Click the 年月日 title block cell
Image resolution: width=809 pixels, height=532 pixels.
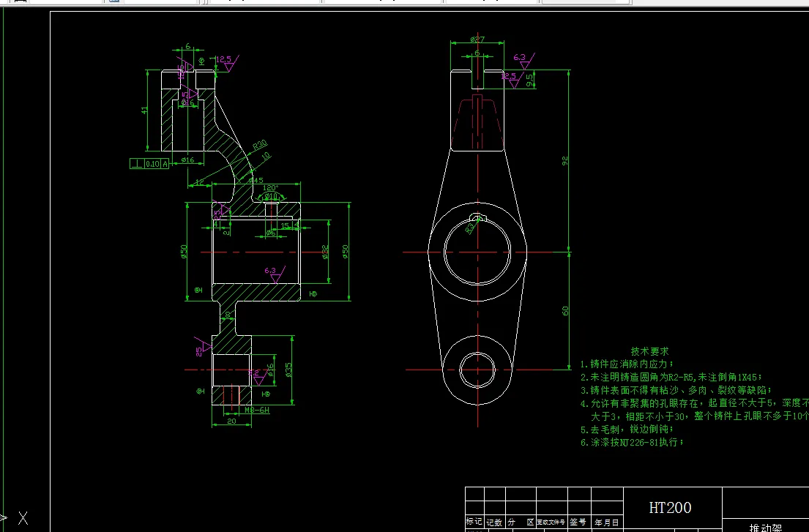tap(606, 522)
